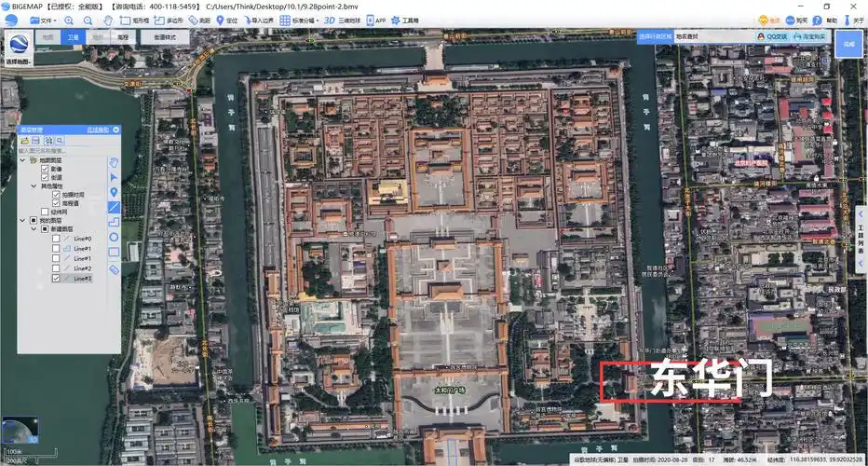
Task: Click the save layer icon in layer panel
Action: pos(36,141)
